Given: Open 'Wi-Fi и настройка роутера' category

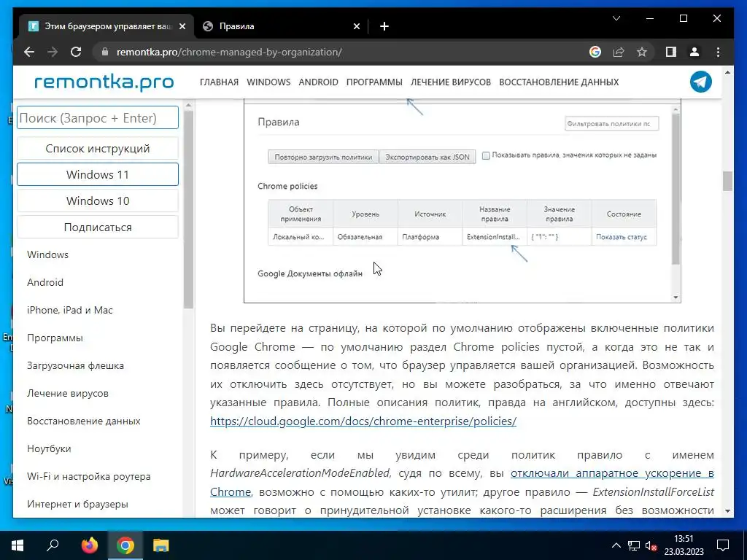Looking at the screenshot, I should click(88, 476).
